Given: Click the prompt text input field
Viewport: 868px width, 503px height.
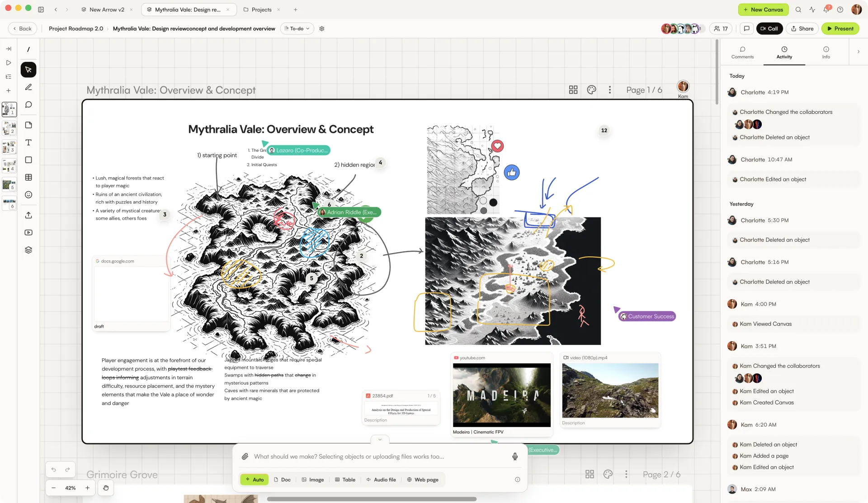Looking at the screenshot, I should 380,456.
